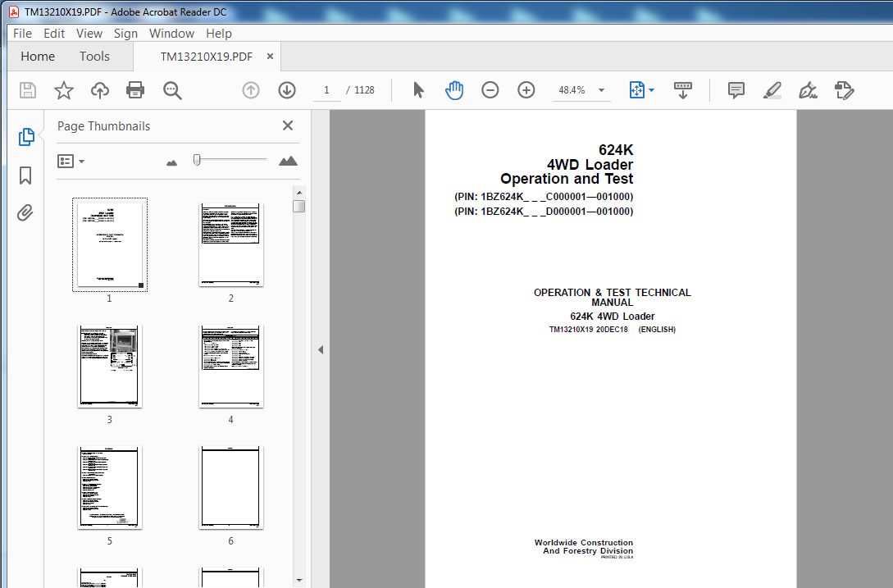Click the Fit page view icon
893x588 pixels.
pos(636,90)
